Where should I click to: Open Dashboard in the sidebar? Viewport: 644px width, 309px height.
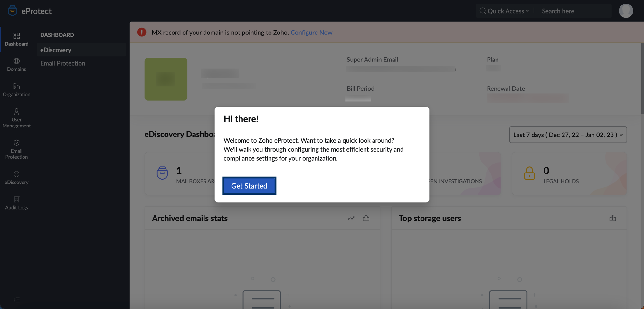16,39
